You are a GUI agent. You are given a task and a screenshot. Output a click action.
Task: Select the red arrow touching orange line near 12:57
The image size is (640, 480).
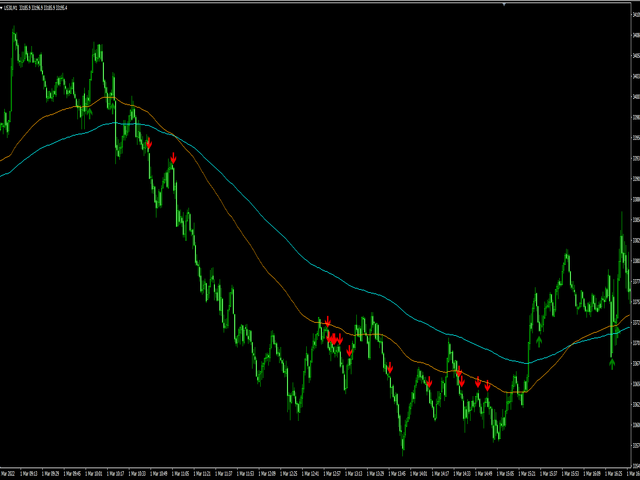(328, 321)
